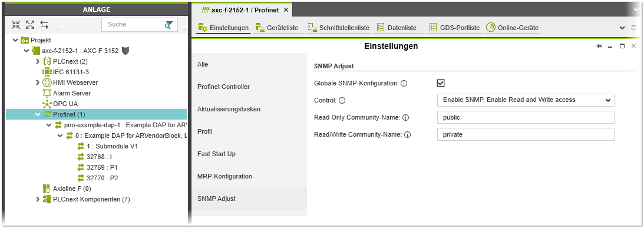Expand PLCnext (2) tree node
The height and width of the screenshot is (228, 644).
38,61
